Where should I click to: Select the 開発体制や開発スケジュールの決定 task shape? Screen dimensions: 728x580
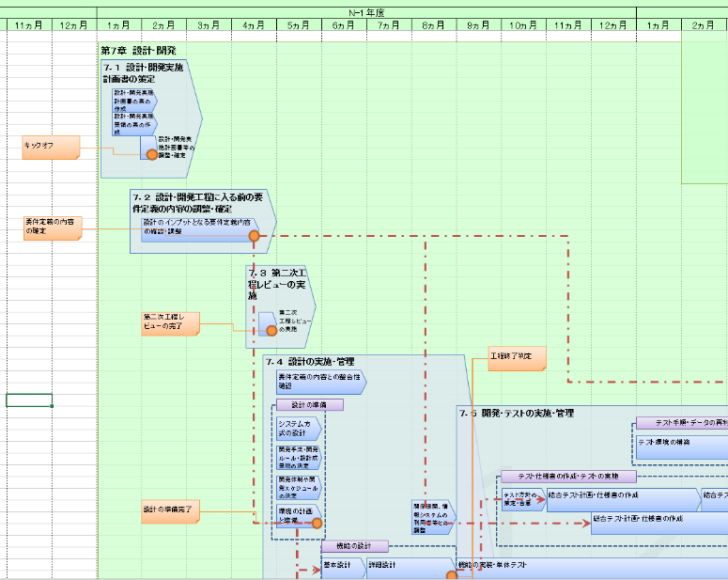(299, 488)
